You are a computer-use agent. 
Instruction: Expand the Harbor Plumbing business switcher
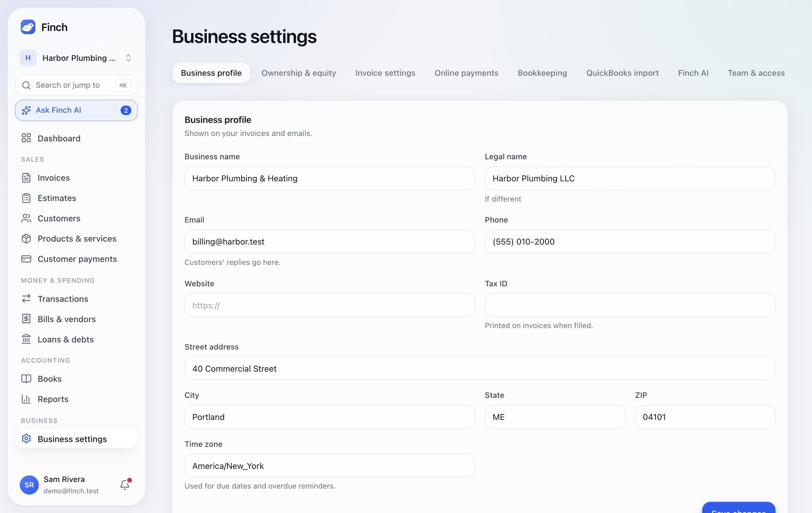point(76,58)
